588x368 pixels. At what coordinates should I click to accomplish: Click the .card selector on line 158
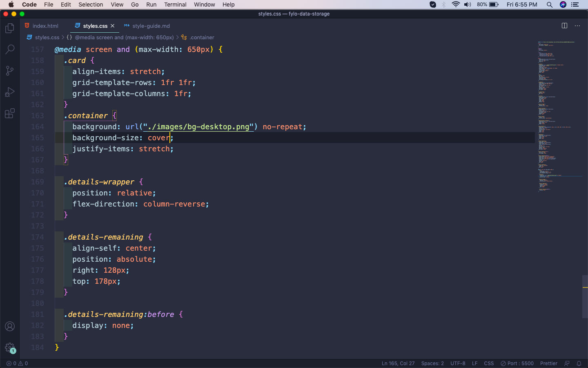click(x=75, y=60)
